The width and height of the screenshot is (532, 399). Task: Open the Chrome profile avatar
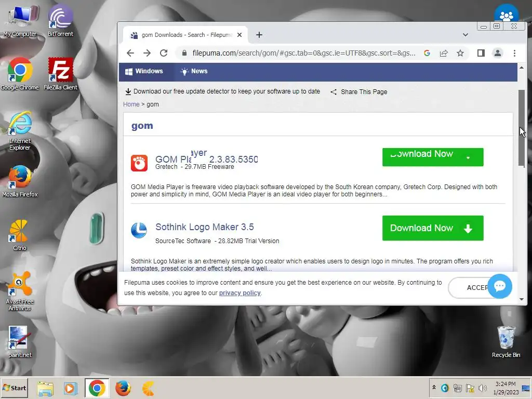click(x=497, y=53)
